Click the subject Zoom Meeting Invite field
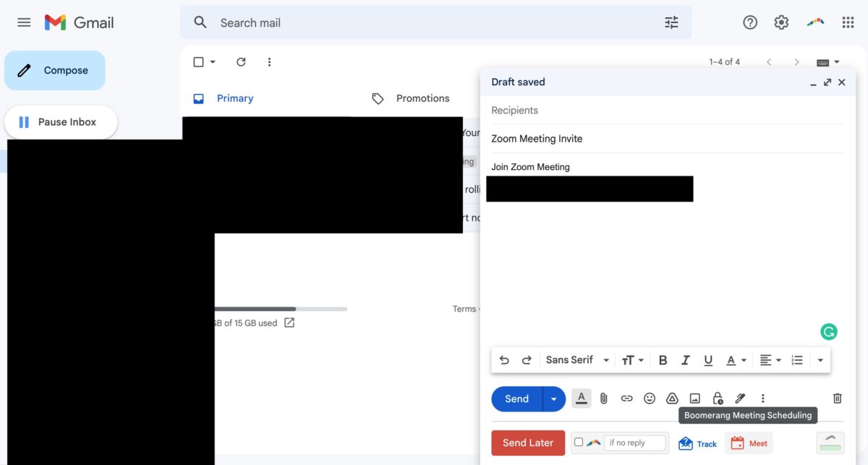This screenshot has width=868, height=465. (668, 139)
